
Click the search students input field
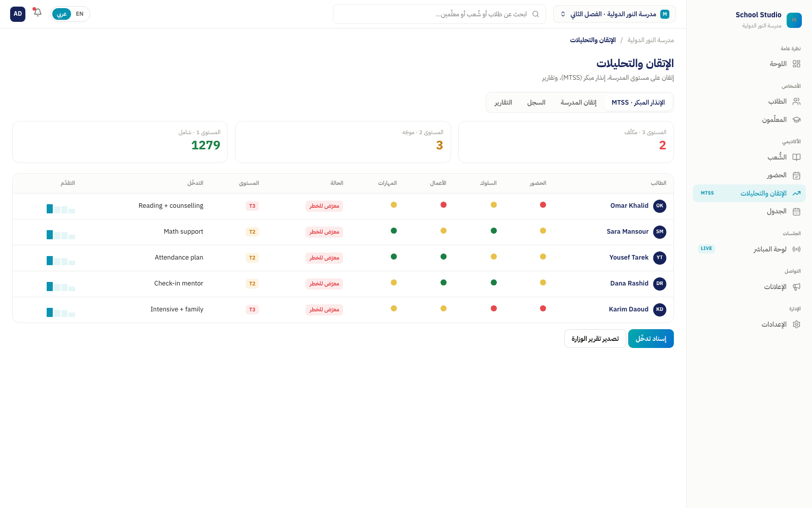439,14
